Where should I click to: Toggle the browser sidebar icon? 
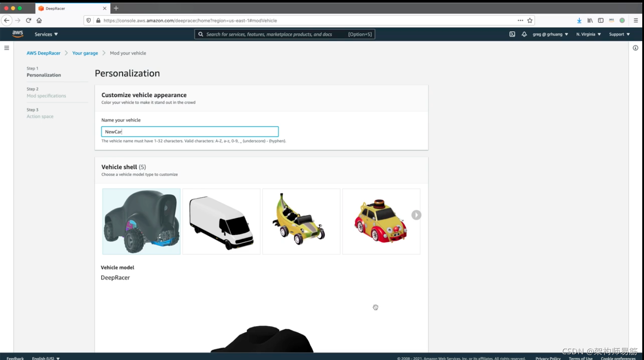pos(601,20)
